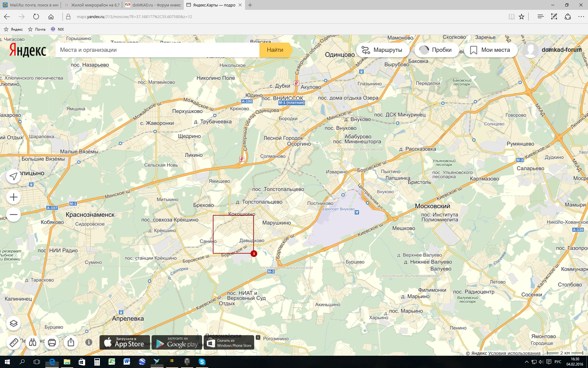
Task: Click the share map icon
Action: pyautogui.click(x=71, y=342)
